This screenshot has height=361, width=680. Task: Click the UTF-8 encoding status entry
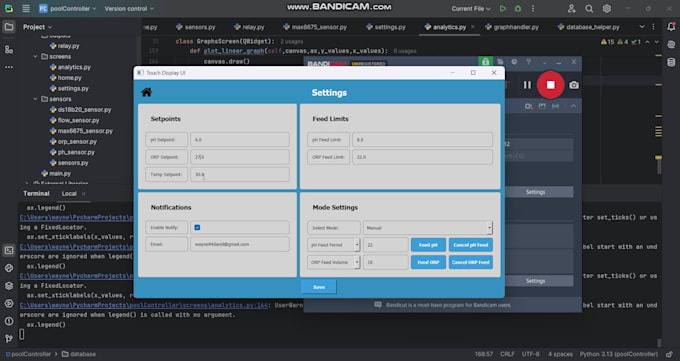point(531,354)
